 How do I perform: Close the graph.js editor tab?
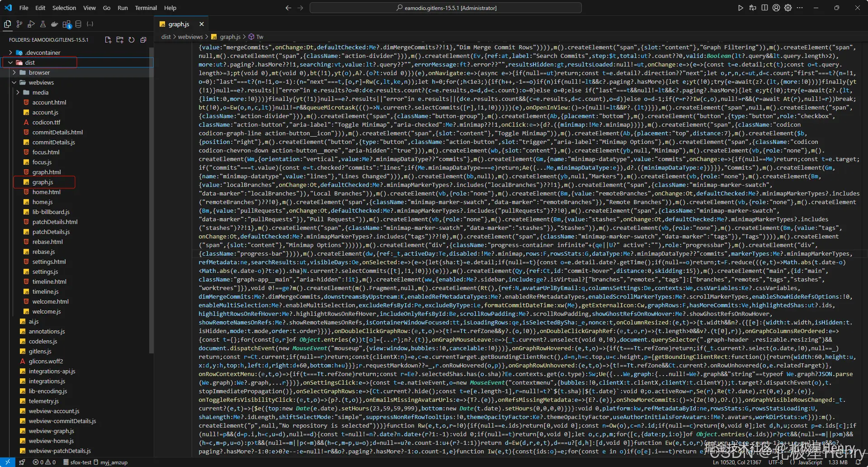[x=202, y=24]
